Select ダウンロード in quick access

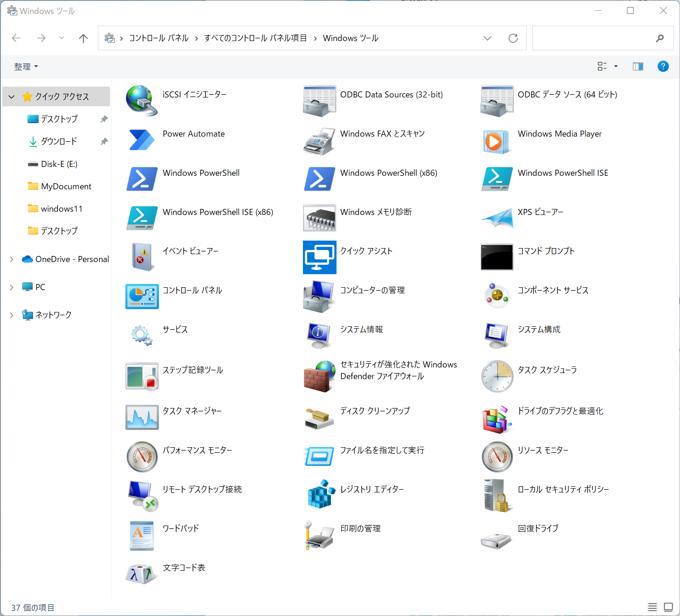pyautogui.click(x=59, y=141)
